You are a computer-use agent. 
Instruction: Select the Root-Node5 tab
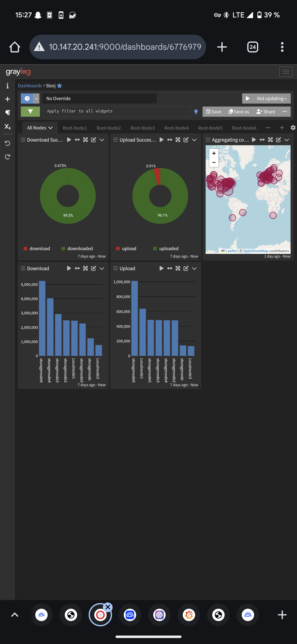click(210, 128)
